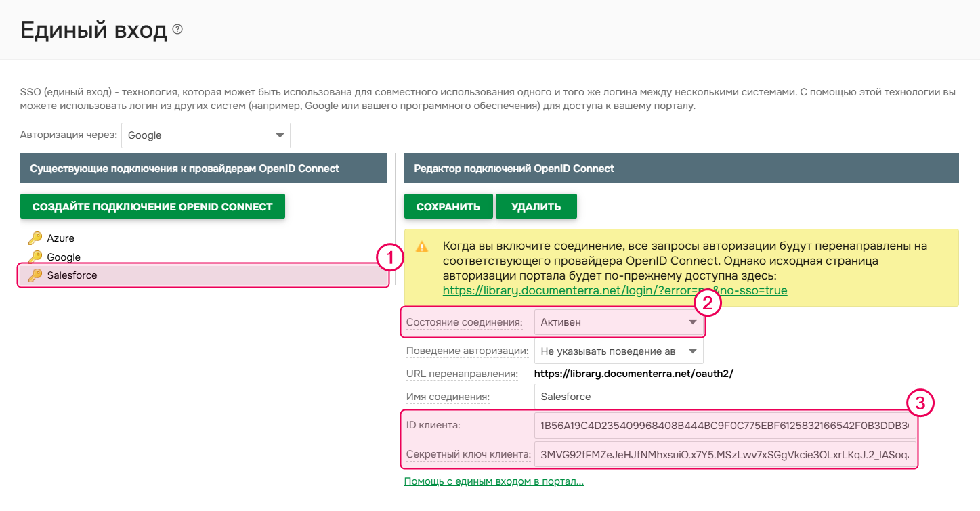
Task: Create a new OpenID Connect connection
Action: [152, 206]
